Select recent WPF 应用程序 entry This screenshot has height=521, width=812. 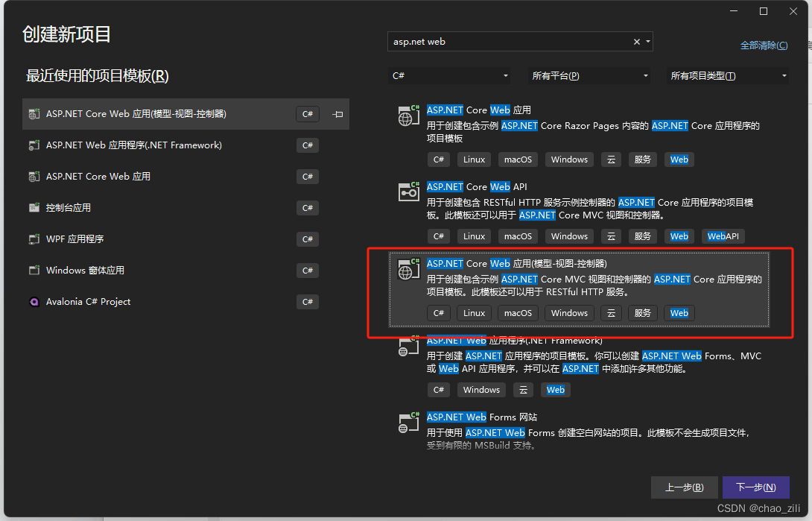click(x=185, y=239)
